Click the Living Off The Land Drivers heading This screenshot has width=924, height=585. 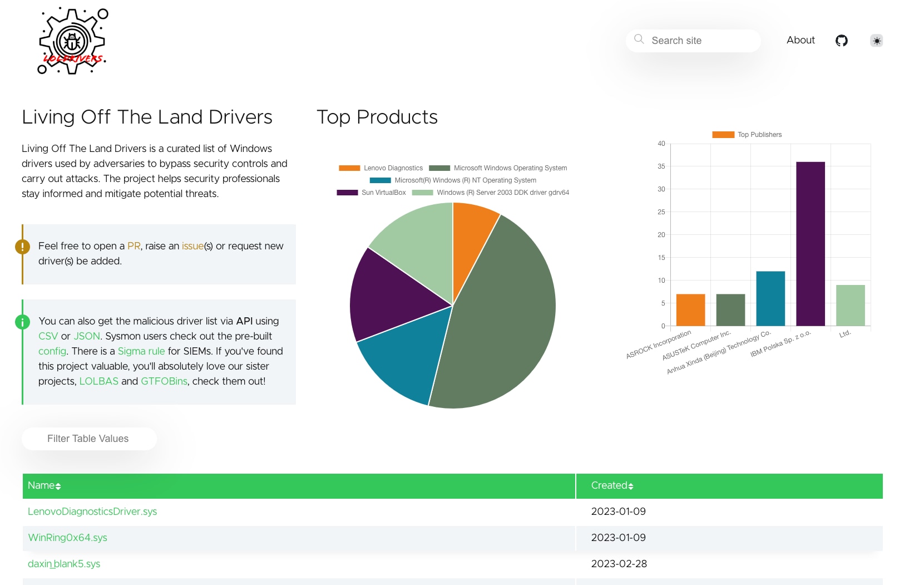[147, 117]
